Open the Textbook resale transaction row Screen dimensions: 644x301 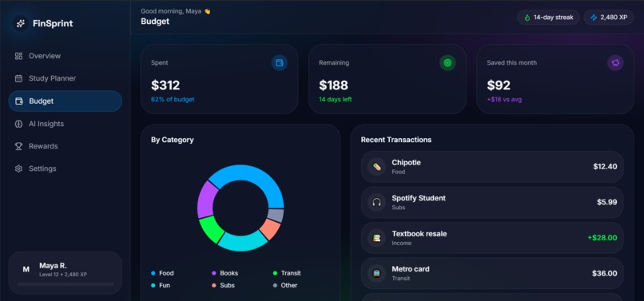click(492, 238)
